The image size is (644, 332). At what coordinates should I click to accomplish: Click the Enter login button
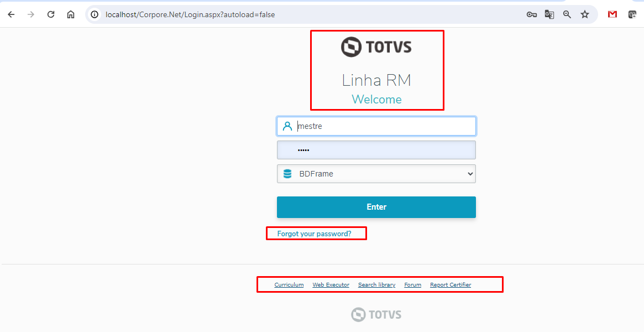pos(376,207)
